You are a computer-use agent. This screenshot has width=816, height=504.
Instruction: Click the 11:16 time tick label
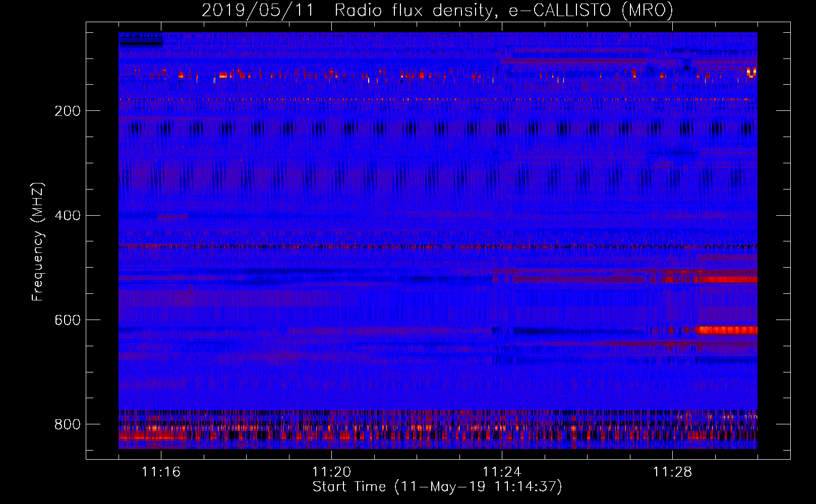point(161,472)
